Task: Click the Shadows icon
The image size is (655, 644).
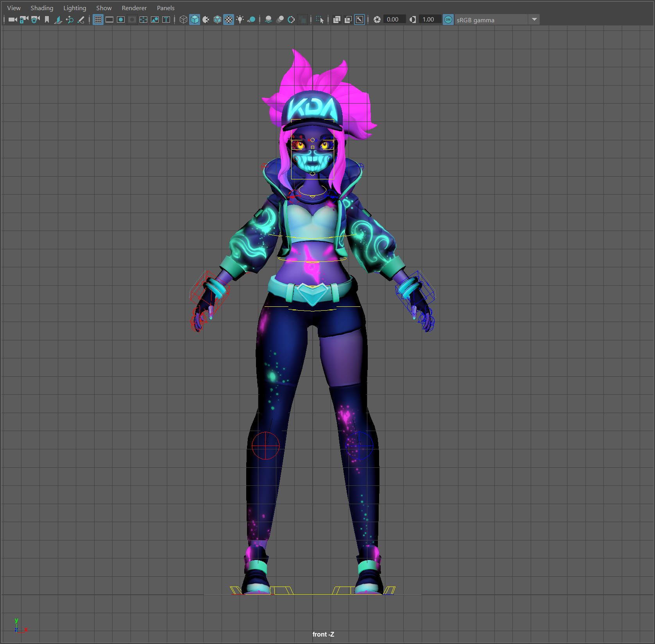Action: point(251,20)
